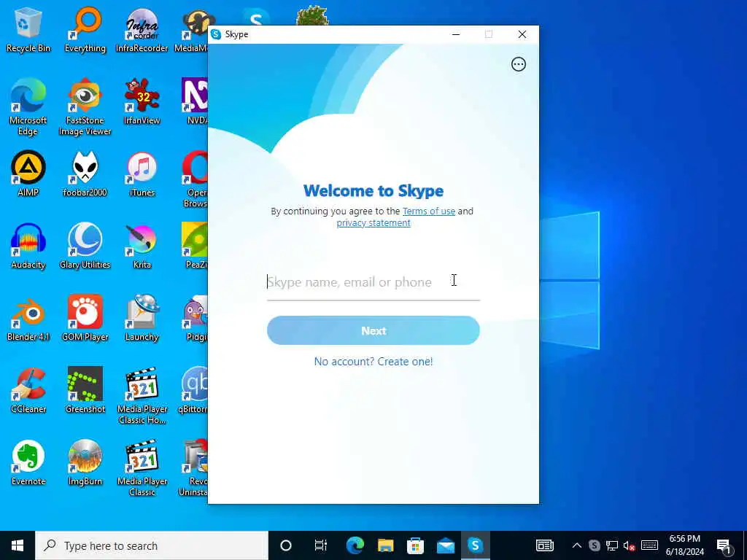The width and height of the screenshot is (747, 560).
Task: Select the Glary Utilities desktop shortcut
Action: pyautogui.click(x=85, y=246)
